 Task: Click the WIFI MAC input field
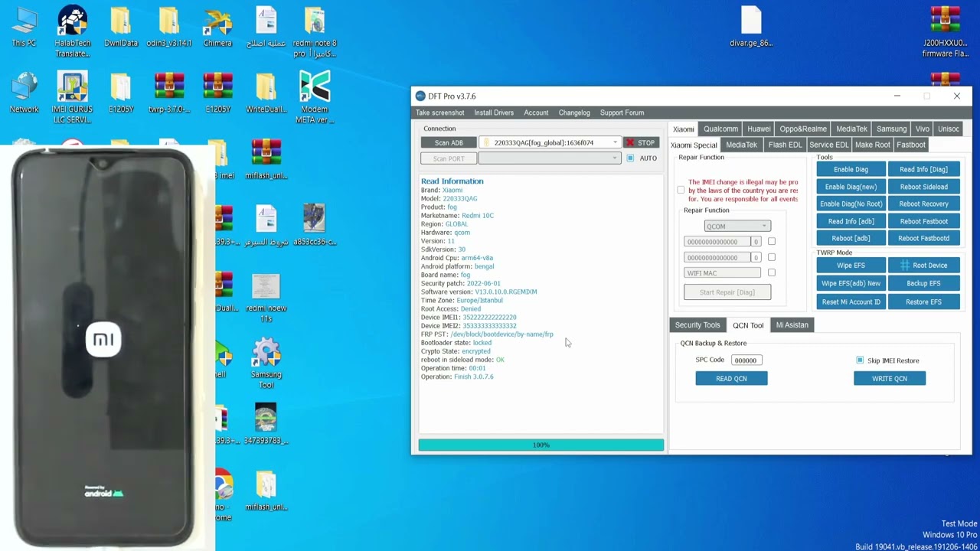coord(723,273)
